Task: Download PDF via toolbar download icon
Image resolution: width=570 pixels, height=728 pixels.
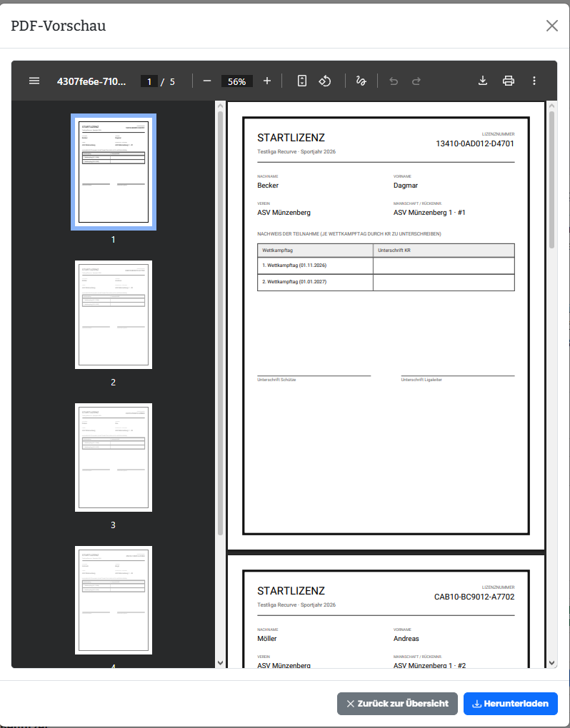Action: (x=483, y=81)
